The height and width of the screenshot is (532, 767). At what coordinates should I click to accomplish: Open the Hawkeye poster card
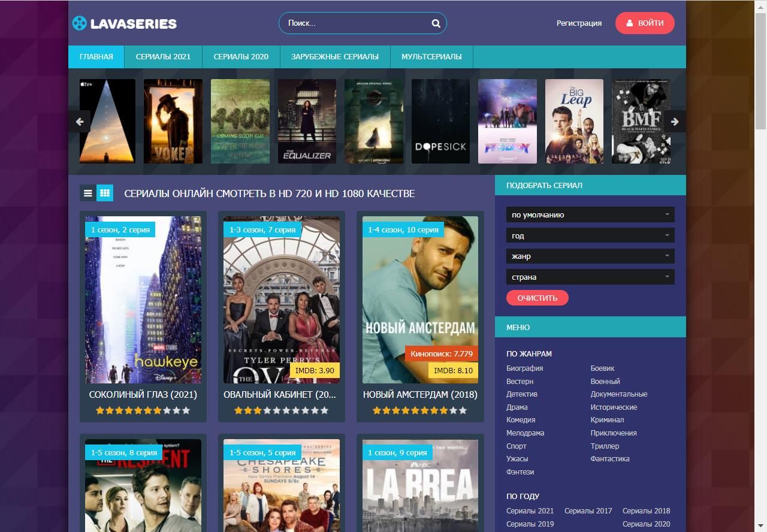143,300
